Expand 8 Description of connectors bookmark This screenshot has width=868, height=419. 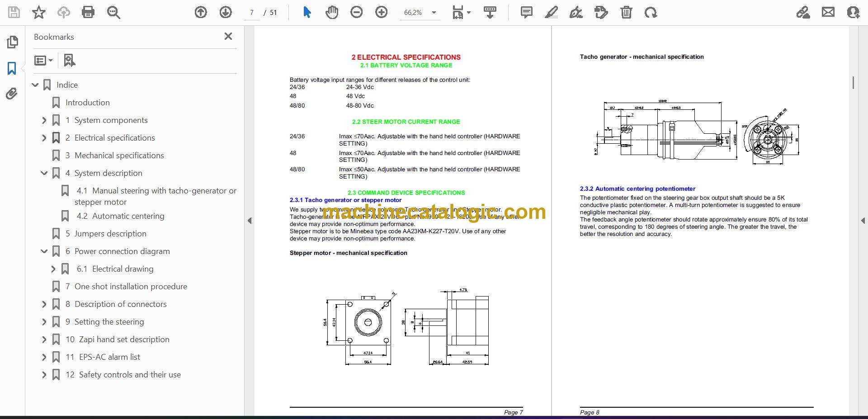[44, 304]
